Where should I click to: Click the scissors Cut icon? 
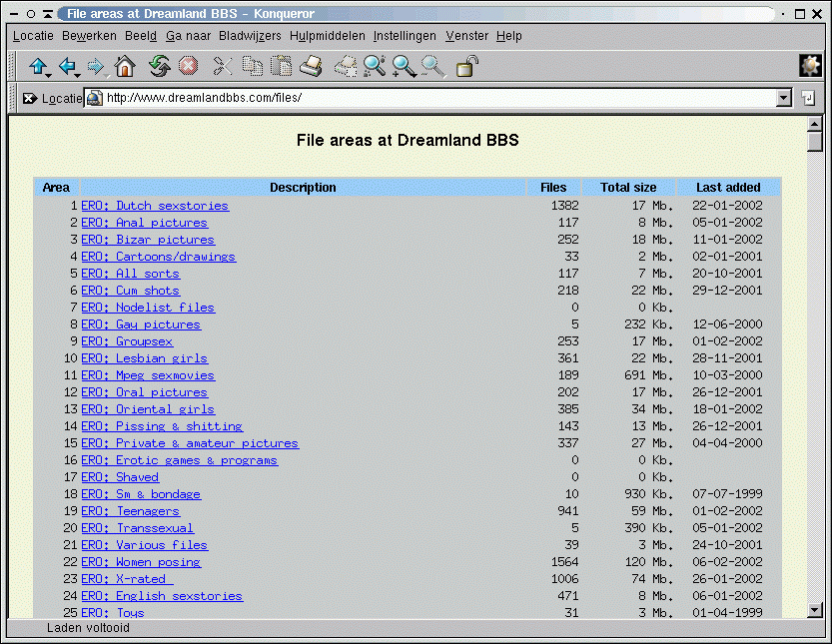coord(222,67)
